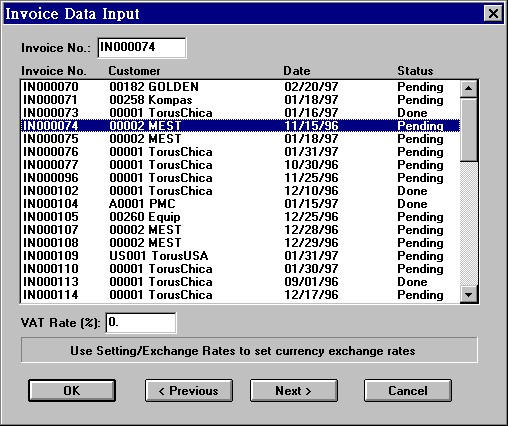Image resolution: width=508 pixels, height=426 pixels.
Task: Select invoice IN000070 GOLDEN row
Action: 240,87
